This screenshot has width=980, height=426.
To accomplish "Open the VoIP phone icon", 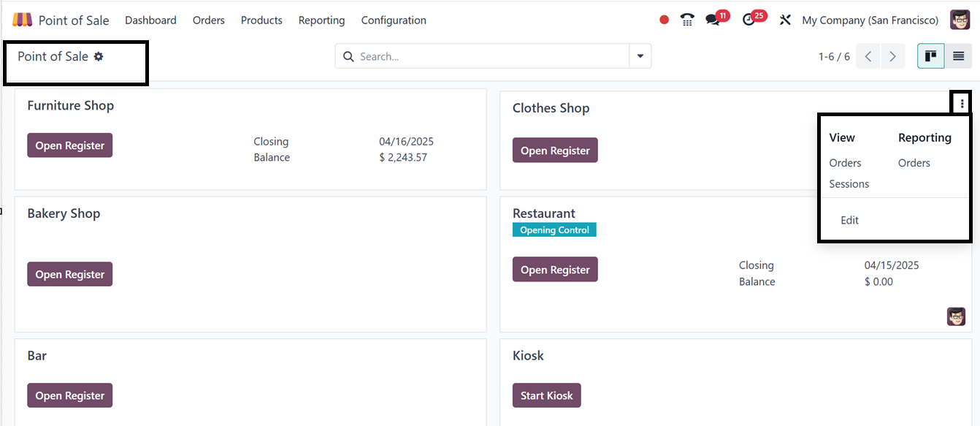I will pyautogui.click(x=686, y=20).
